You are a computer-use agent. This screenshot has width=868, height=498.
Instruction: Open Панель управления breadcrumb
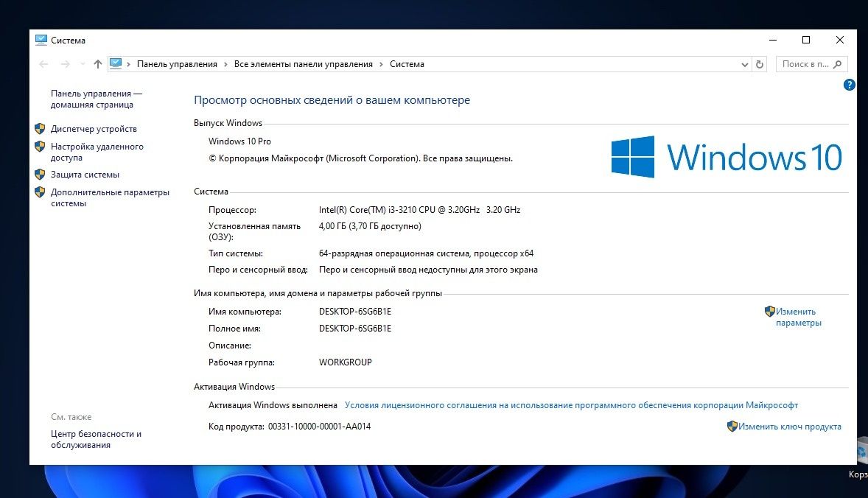click(177, 64)
